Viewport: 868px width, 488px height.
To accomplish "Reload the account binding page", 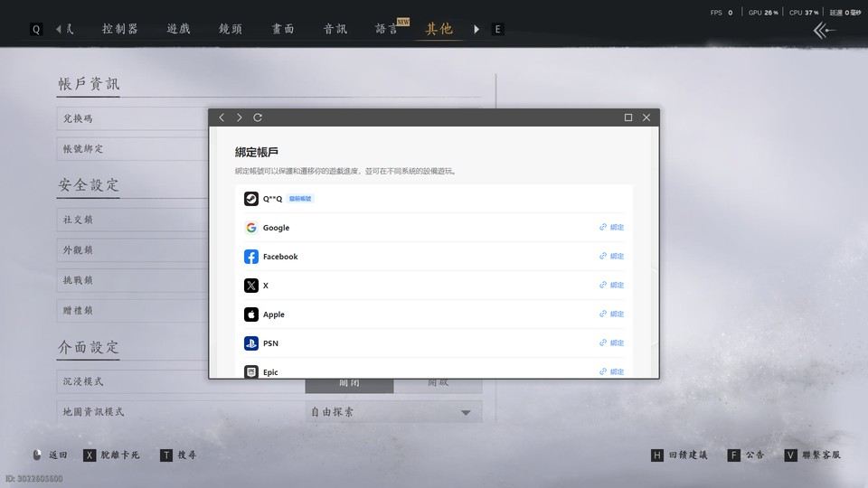I will click(258, 117).
